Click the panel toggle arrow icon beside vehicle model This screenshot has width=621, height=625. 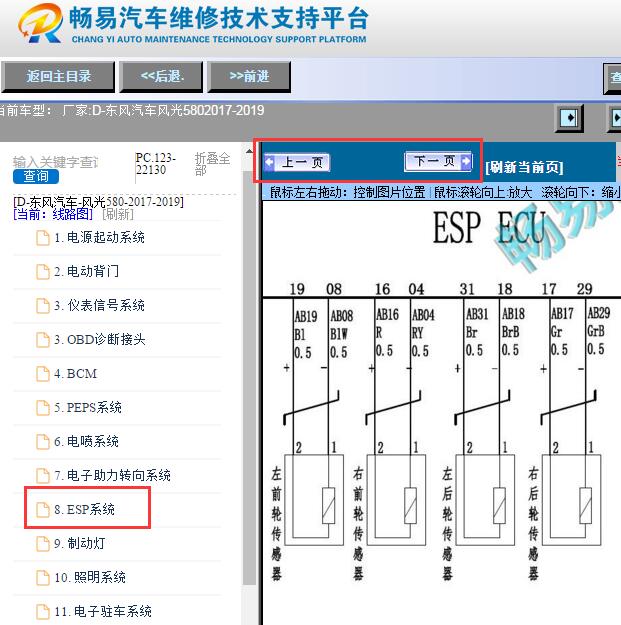(x=569, y=118)
